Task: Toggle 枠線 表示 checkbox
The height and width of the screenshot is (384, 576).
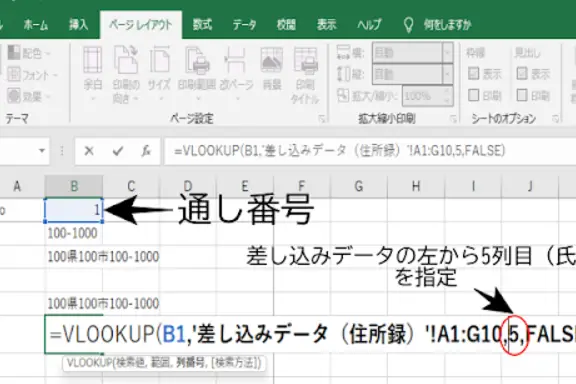Action: coord(474,74)
